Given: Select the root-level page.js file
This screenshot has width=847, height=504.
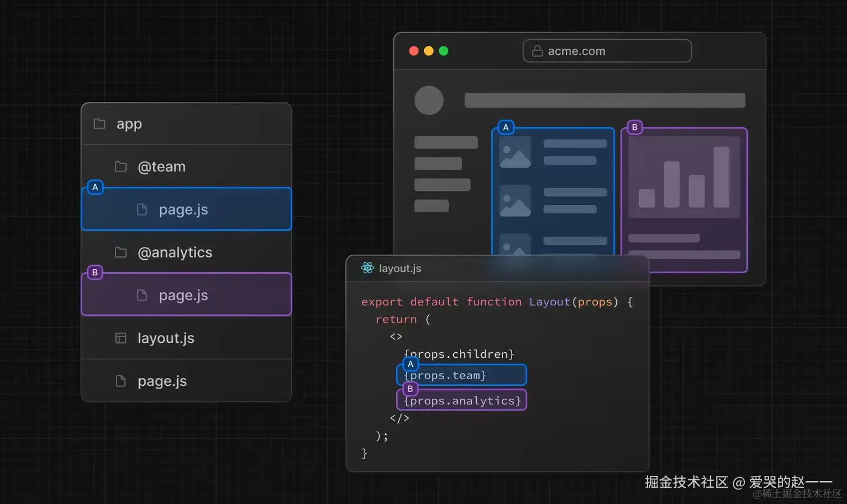Looking at the screenshot, I should pyautogui.click(x=187, y=381).
